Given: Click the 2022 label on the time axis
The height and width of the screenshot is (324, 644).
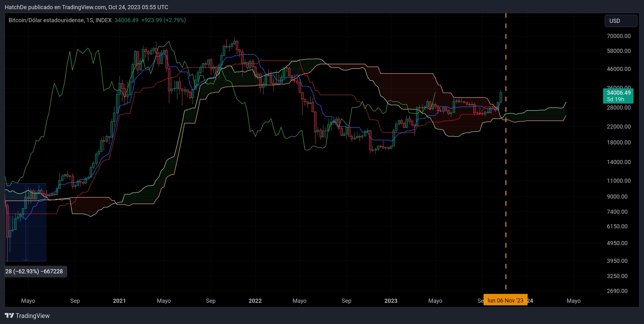Looking at the screenshot, I should [255, 301].
